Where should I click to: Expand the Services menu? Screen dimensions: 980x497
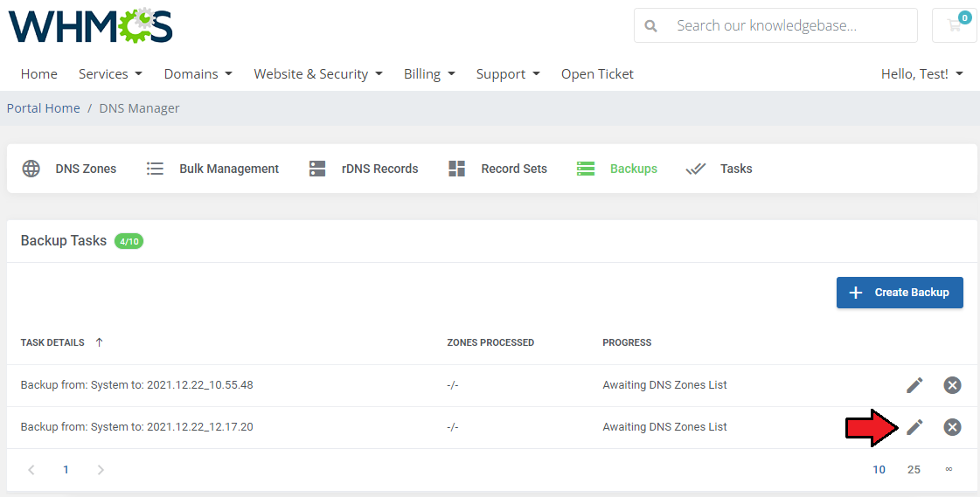click(x=111, y=73)
